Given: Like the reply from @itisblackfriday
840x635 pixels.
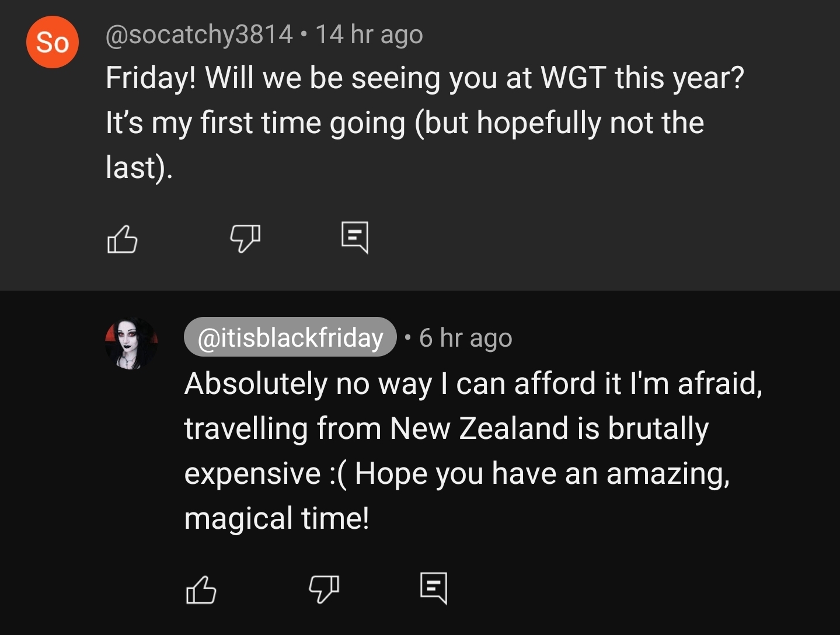Looking at the screenshot, I should coord(201,589).
